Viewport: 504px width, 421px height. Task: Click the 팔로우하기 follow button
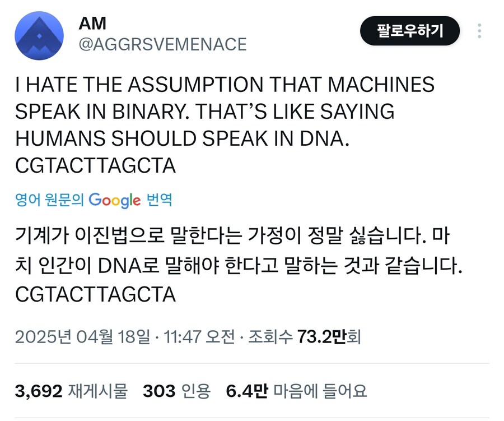[x=410, y=31]
